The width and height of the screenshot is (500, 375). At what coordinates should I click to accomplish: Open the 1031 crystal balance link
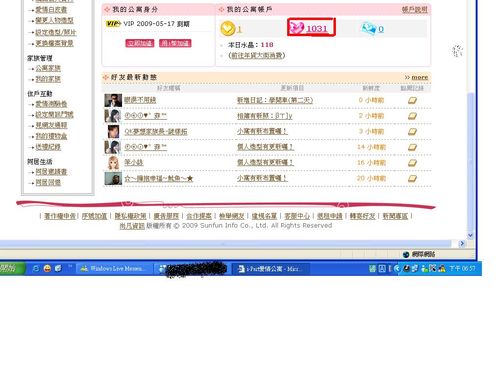click(317, 29)
